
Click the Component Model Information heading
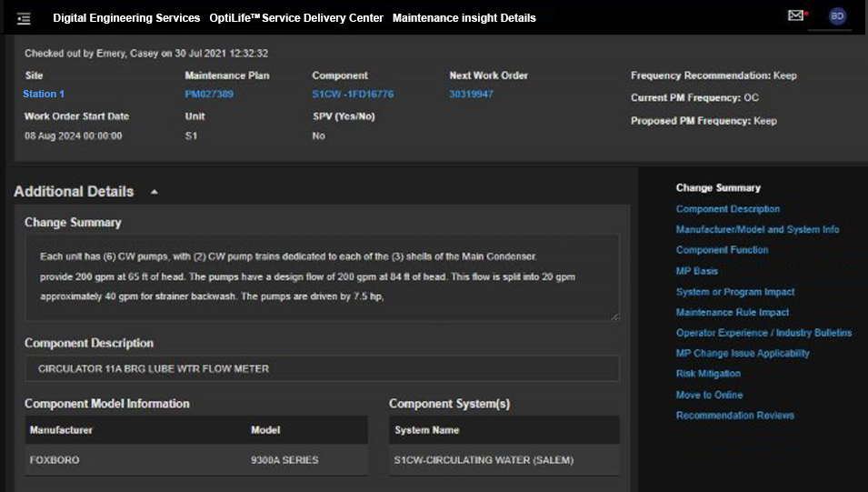(107, 404)
